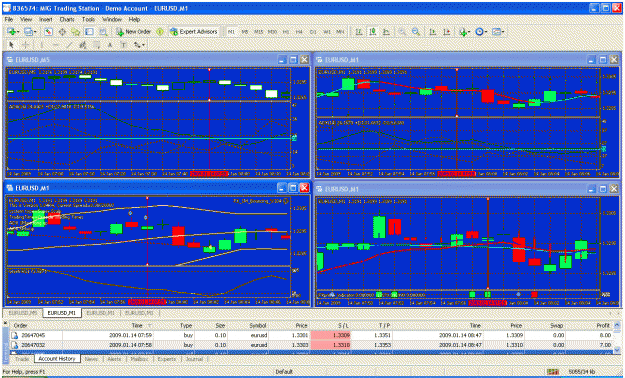The width and height of the screenshot is (625, 378).
Task: Open the Templates dropdown
Action: [497, 32]
